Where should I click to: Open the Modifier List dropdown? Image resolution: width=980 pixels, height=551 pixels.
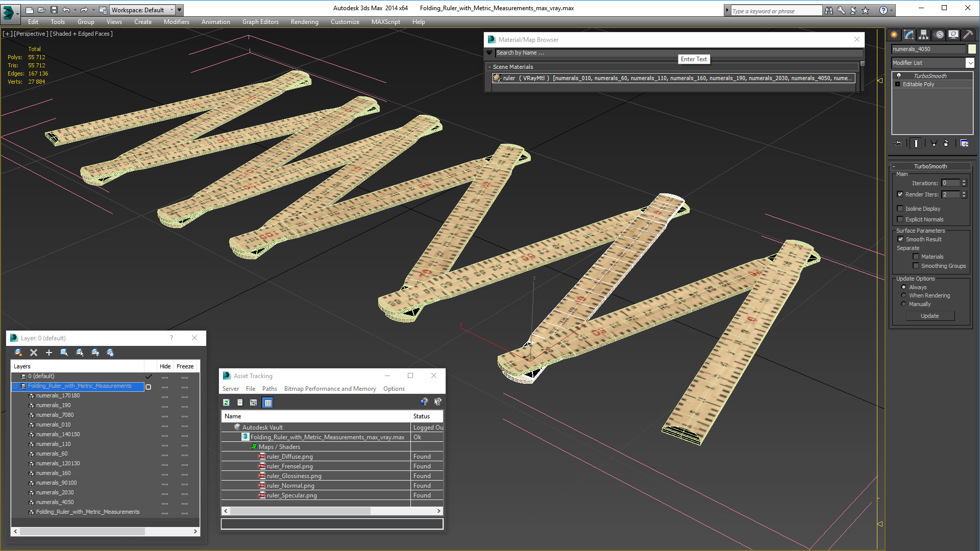(x=970, y=63)
